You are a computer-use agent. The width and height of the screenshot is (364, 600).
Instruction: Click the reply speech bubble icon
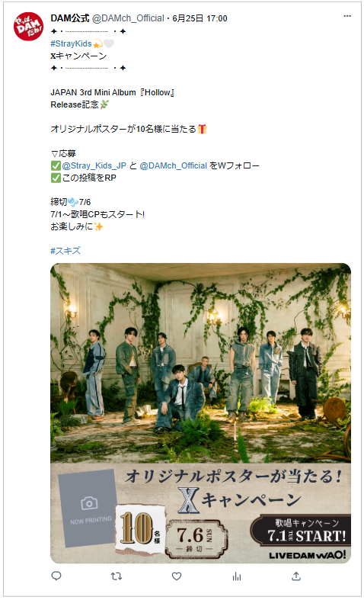pos(56,576)
